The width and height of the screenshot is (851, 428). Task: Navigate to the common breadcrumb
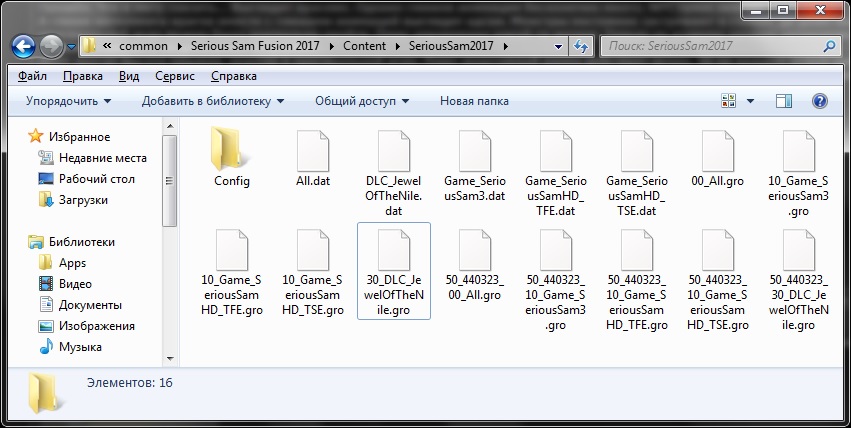(143, 46)
